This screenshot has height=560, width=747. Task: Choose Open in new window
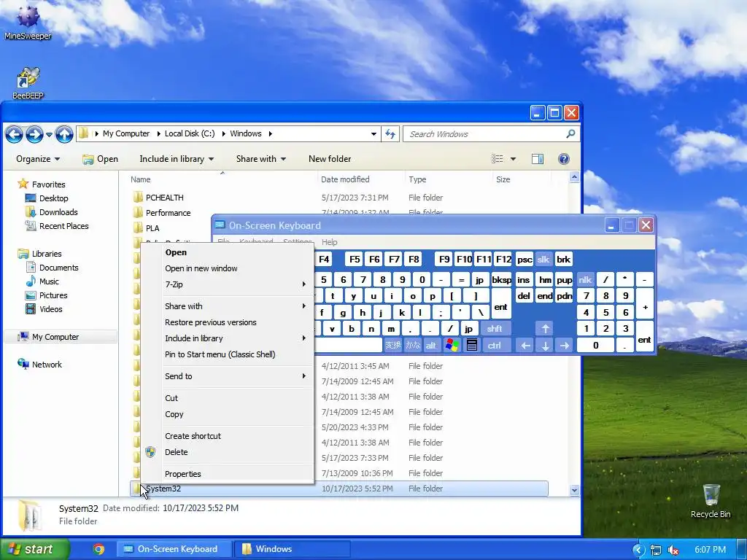228,268
